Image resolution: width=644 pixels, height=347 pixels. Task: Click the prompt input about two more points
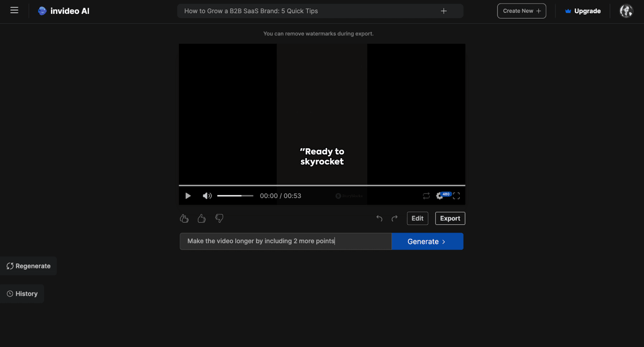point(276,241)
